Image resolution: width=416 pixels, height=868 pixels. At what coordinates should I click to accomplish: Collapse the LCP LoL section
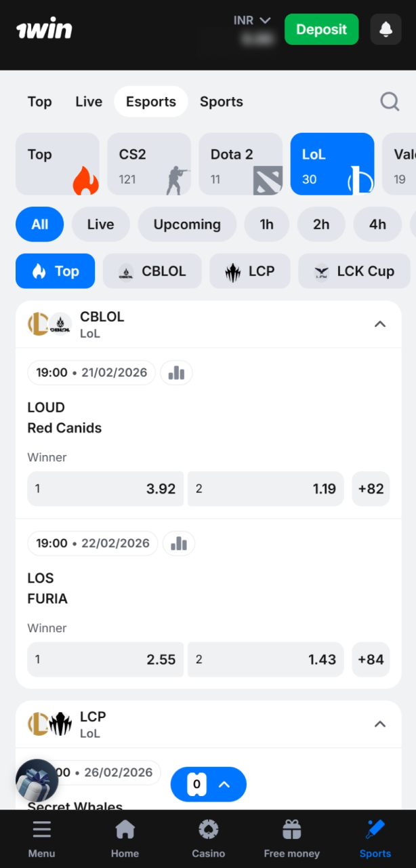tap(380, 724)
